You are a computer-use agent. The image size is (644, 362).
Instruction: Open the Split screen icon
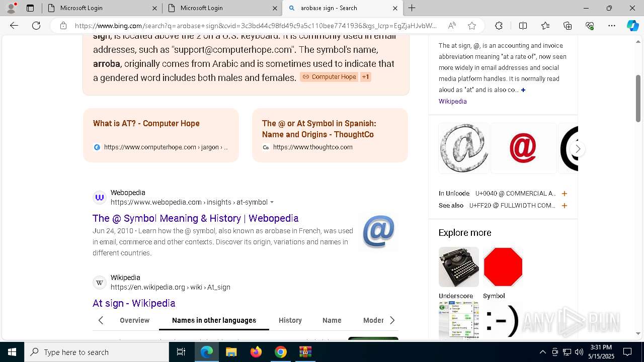(523, 26)
